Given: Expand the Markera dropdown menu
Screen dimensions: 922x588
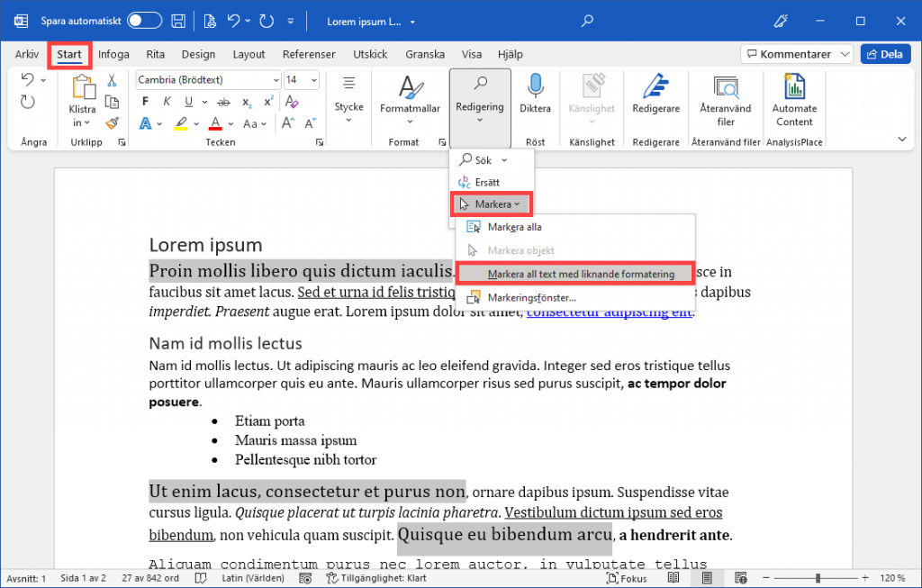Looking at the screenshot, I should pos(491,204).
